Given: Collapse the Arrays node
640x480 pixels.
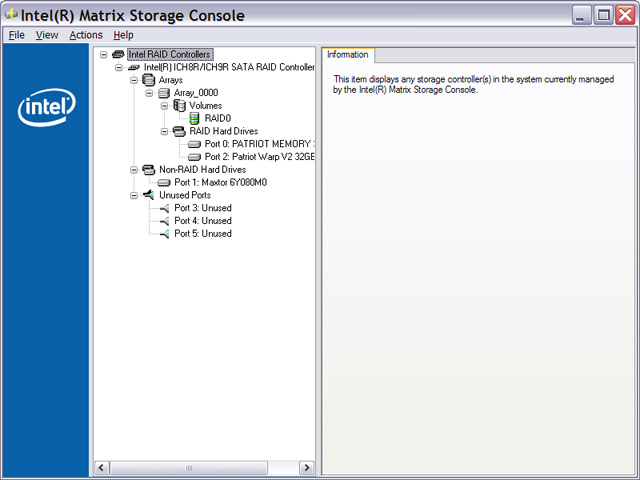Looking at the screenshot, I should 134,80.
